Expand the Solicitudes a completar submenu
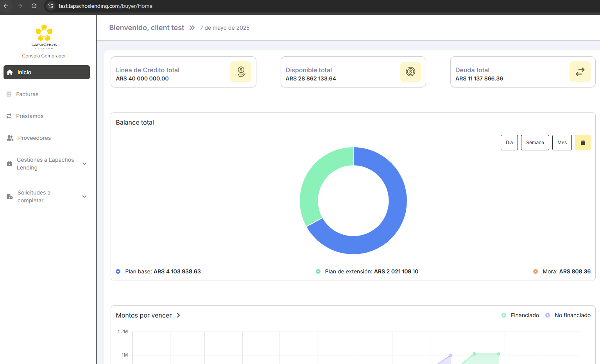This screenshot has height=364, width=600. pyautogui.click(x=84, y=196)
